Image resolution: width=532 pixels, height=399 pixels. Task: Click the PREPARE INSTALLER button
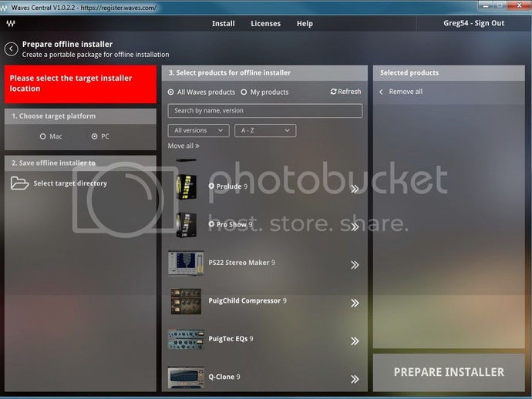(x=449, y=372)
